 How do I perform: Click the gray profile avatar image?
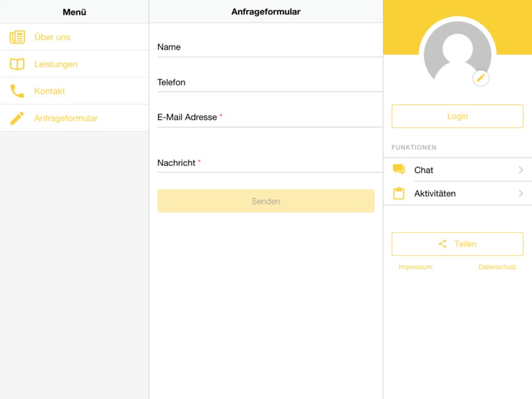point(458,51)
